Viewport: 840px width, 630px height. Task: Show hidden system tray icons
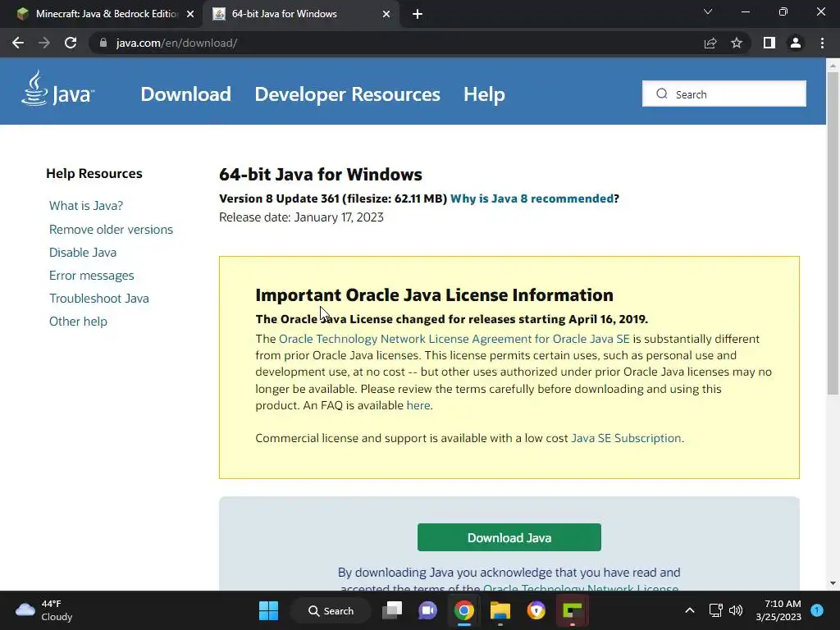(x=690, y=610)
